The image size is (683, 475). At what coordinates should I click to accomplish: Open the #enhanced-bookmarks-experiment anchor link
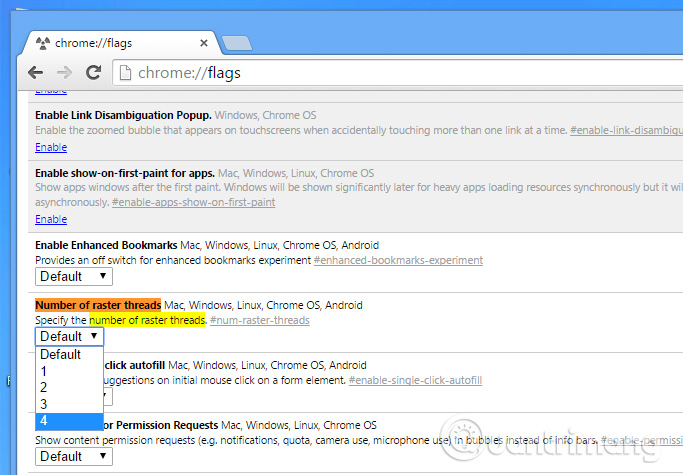click(x=398, y=260)
